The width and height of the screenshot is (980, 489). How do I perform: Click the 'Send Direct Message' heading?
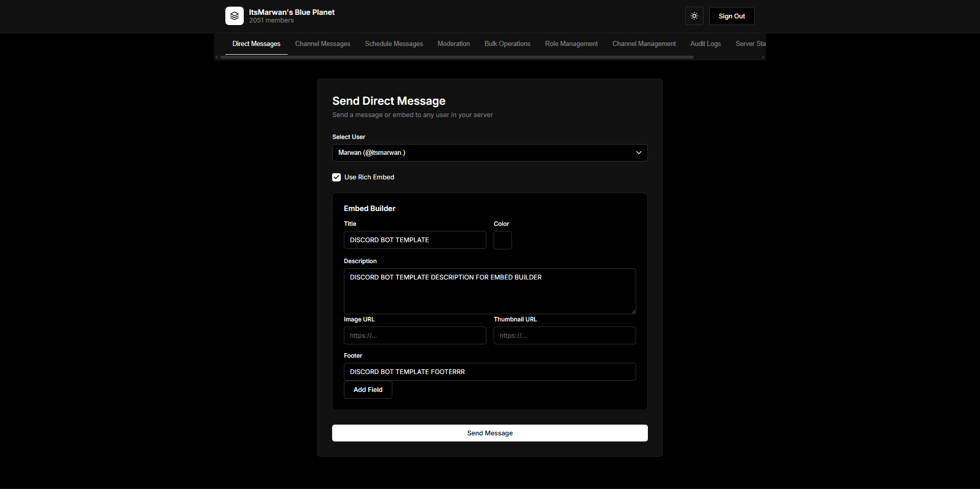(389, 101)
